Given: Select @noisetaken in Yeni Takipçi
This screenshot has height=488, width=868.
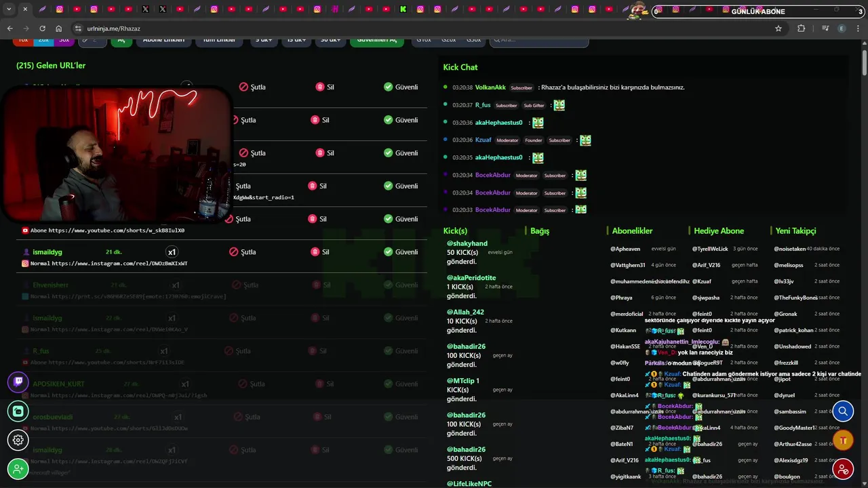Looking at the screenshot, I should coord(790,249).
